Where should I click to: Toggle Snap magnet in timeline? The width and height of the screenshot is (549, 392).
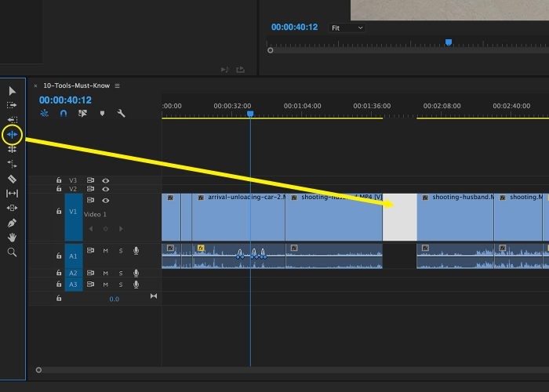point(64,113)
